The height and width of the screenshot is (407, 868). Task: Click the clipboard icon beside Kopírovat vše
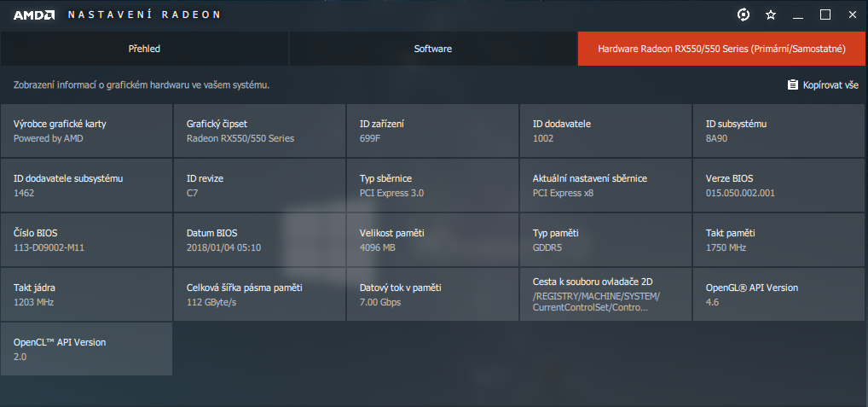pyautogui.click(x=793, y=84)
